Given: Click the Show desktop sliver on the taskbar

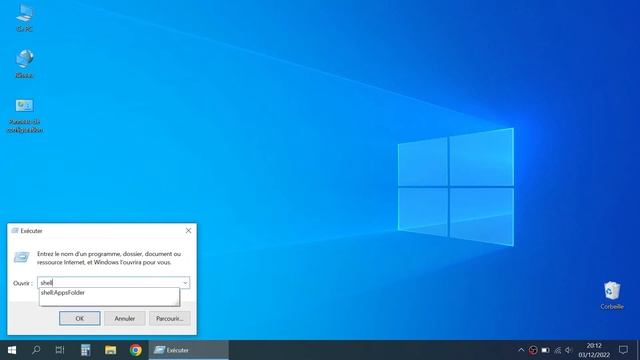Looking at the screenshot, I should point(638,350).
